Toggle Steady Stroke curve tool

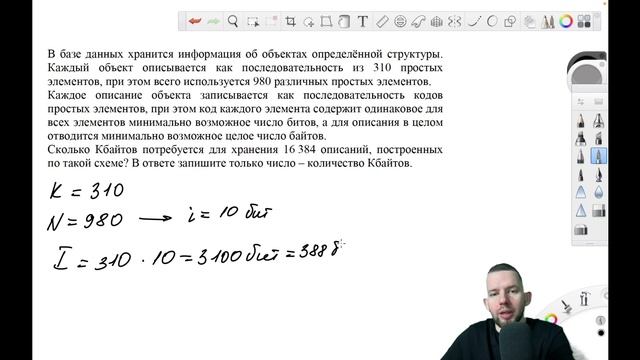click(474, 21)
